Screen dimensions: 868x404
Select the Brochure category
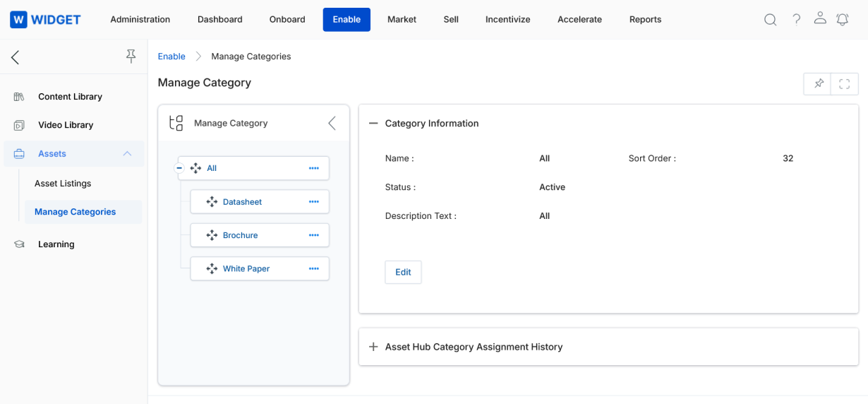tap(241, 235)
